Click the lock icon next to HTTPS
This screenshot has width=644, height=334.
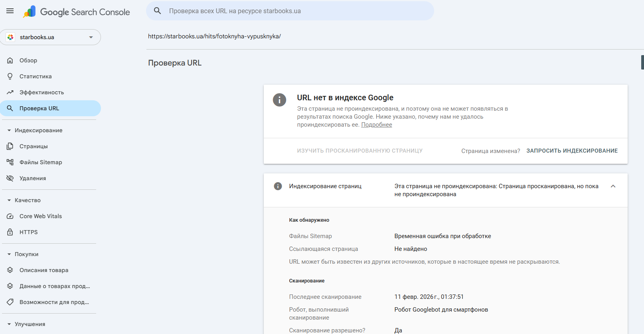coord(10,232)
